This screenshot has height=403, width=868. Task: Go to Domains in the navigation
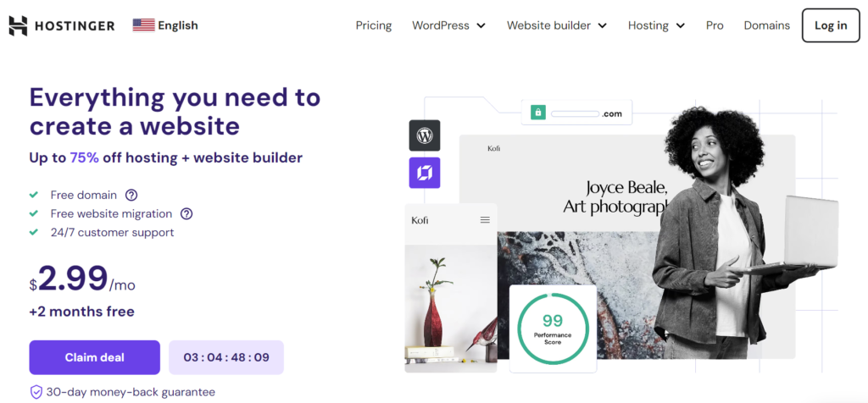point(766,25)
